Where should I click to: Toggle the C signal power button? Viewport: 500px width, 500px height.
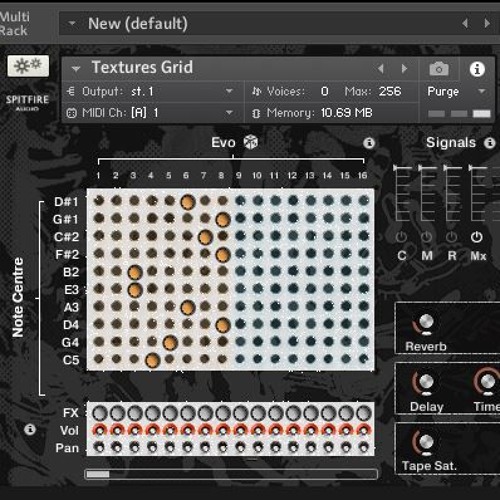(401, 237)
